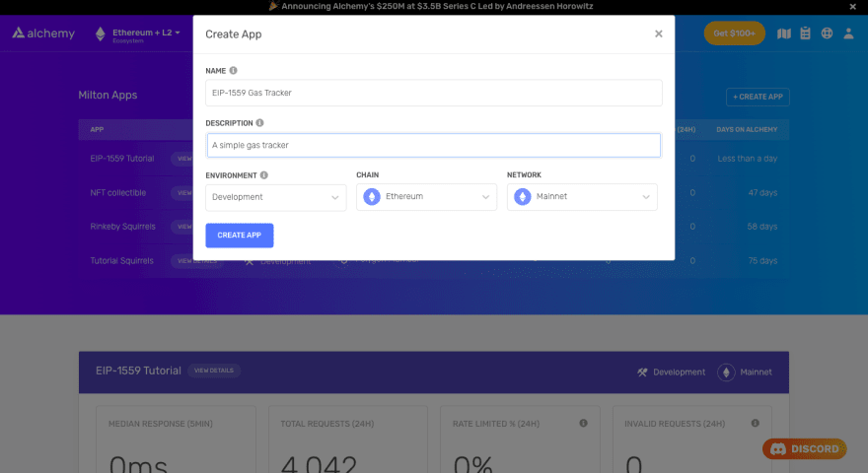Click the Ethereum icon in Chain dropdown
The width and height of the screenshot is (868, 473).
(372, 196)
